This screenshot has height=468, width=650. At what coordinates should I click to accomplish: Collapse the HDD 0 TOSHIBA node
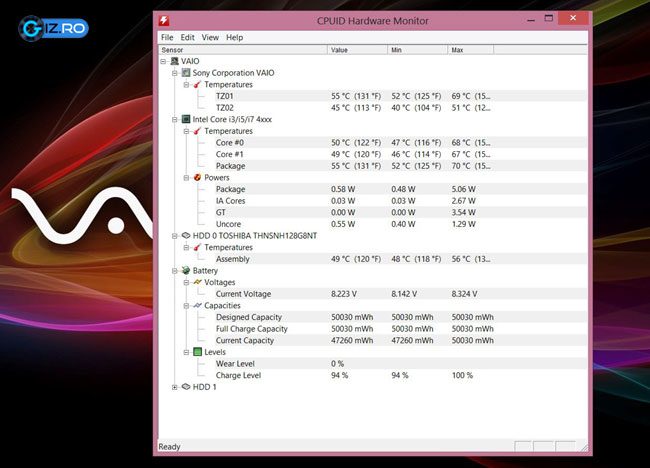point(175,236)
